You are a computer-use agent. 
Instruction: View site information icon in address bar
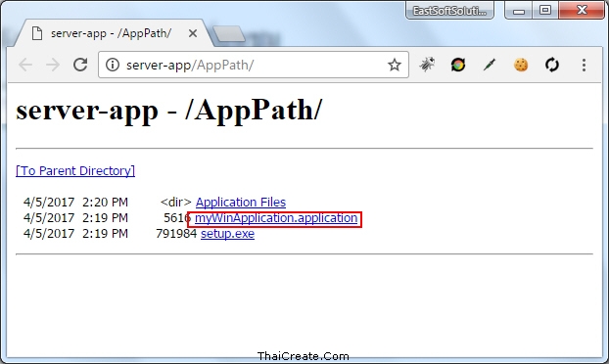(x=113, y=65)
